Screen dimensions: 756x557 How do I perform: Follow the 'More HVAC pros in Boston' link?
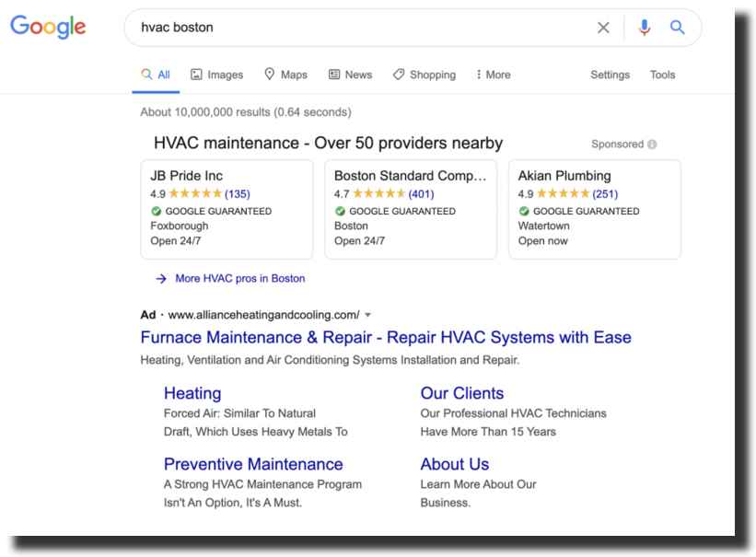click(x=240, y=278)
